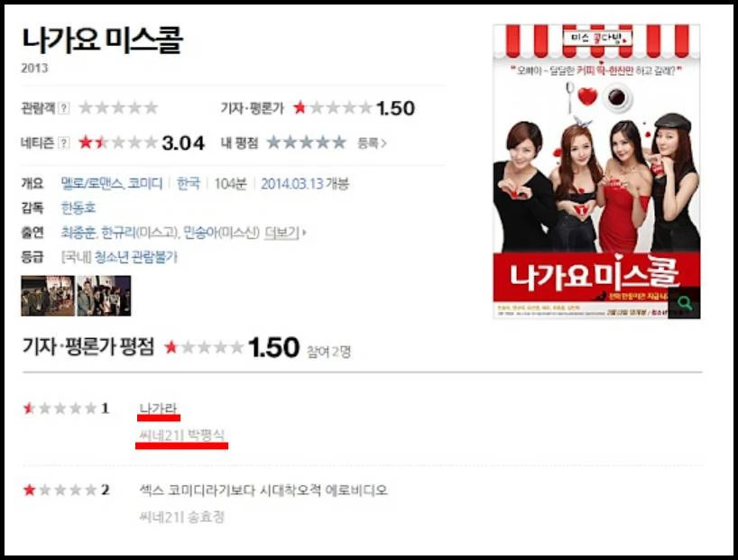Open actor 최종훈's profile link
Screen dimensions: 738x560
click(78, 232)
